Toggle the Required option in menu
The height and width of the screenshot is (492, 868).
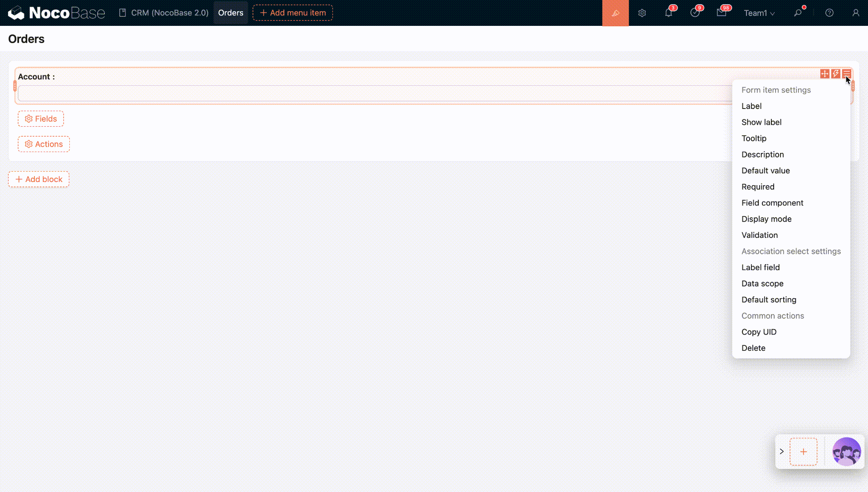tap(758, 187)
